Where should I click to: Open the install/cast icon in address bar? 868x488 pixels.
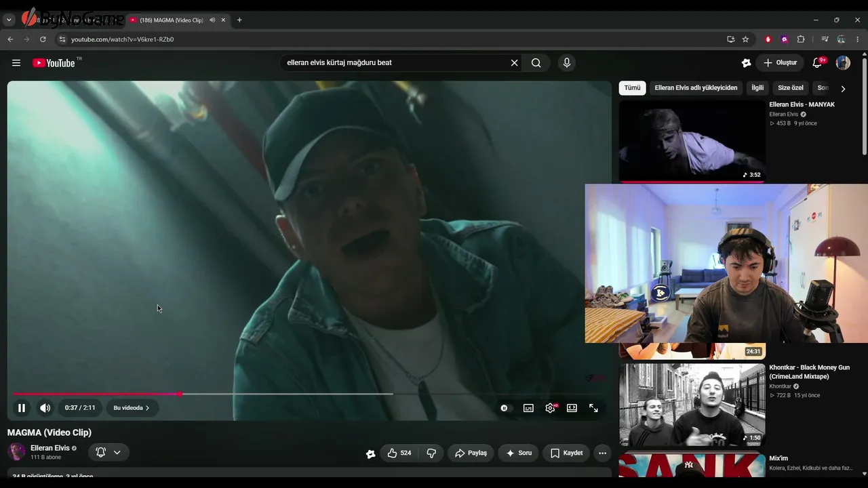click(x=730, y=39)
